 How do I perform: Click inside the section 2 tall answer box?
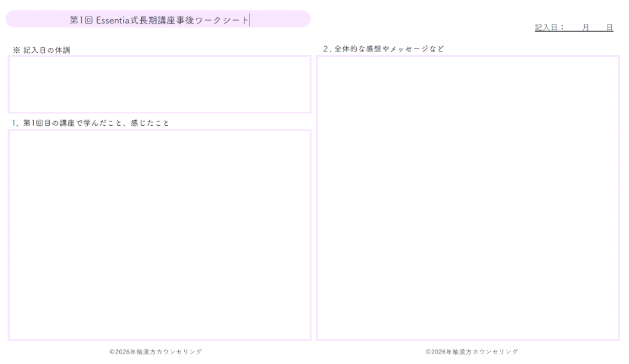point(467,198)
